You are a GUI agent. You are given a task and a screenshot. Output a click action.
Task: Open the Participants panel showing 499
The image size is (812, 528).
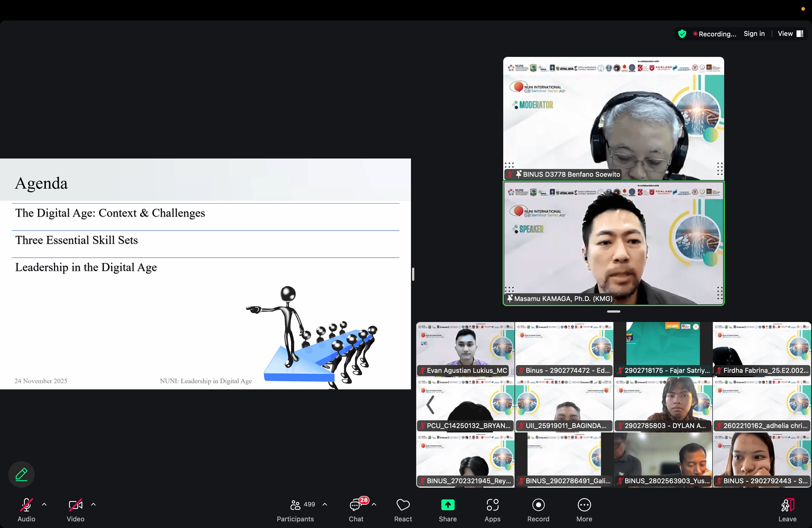pyautogui.click(x=296, y=505)
